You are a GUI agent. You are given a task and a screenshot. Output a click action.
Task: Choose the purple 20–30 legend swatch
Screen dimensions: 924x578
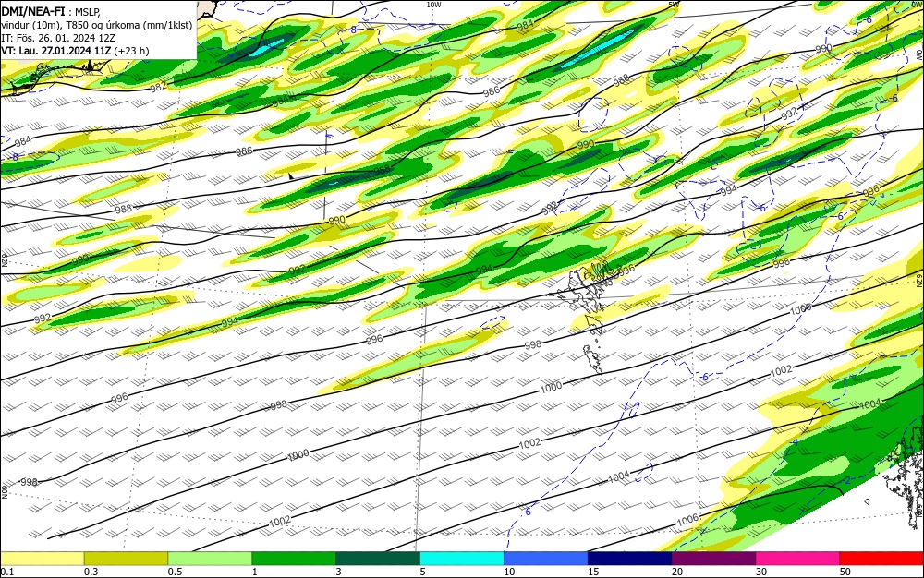pyautogui.click(x=713, y=559)
